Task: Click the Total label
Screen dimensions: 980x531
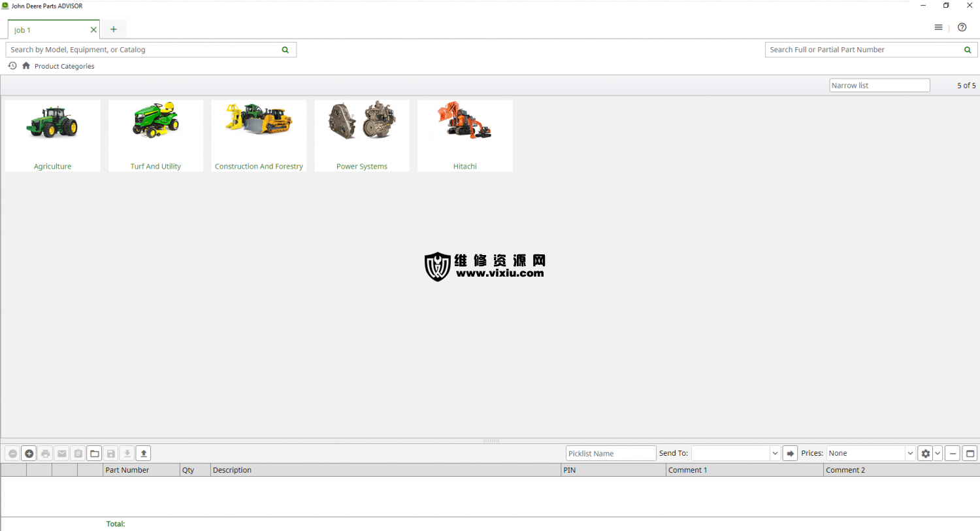Action: point(116,524)
